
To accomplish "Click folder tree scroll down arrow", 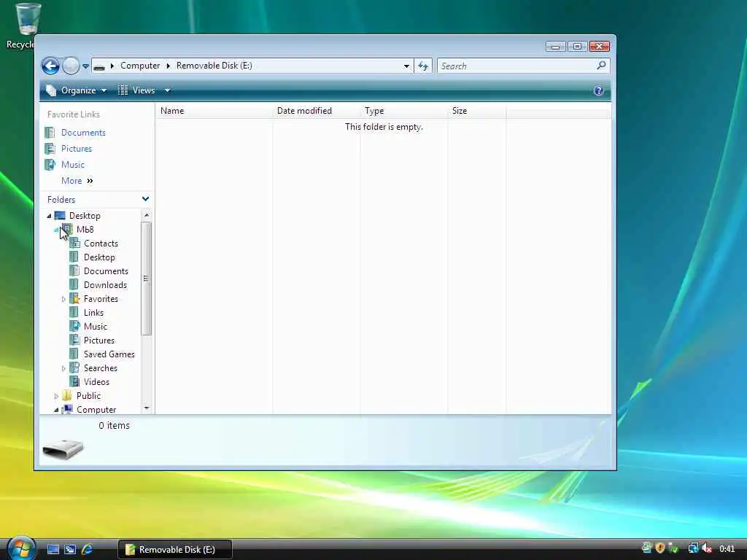I will 146,408.
